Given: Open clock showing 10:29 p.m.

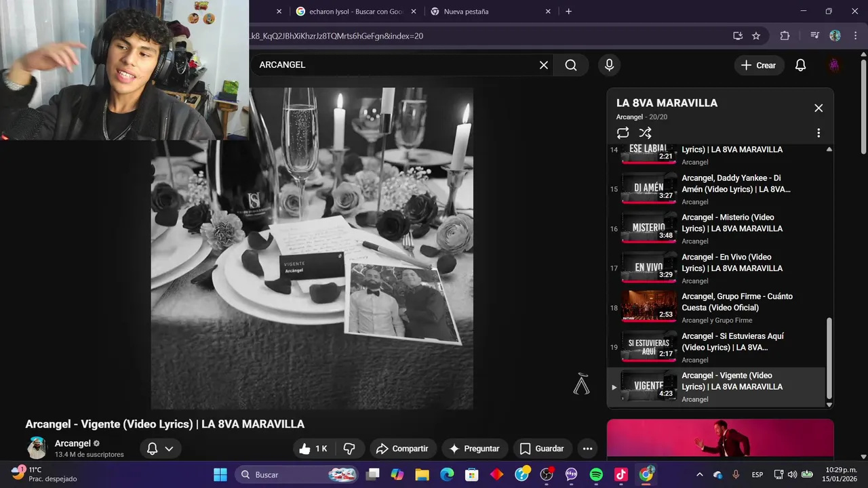Looking at the screenshot, I should click(x=840, y=474).
